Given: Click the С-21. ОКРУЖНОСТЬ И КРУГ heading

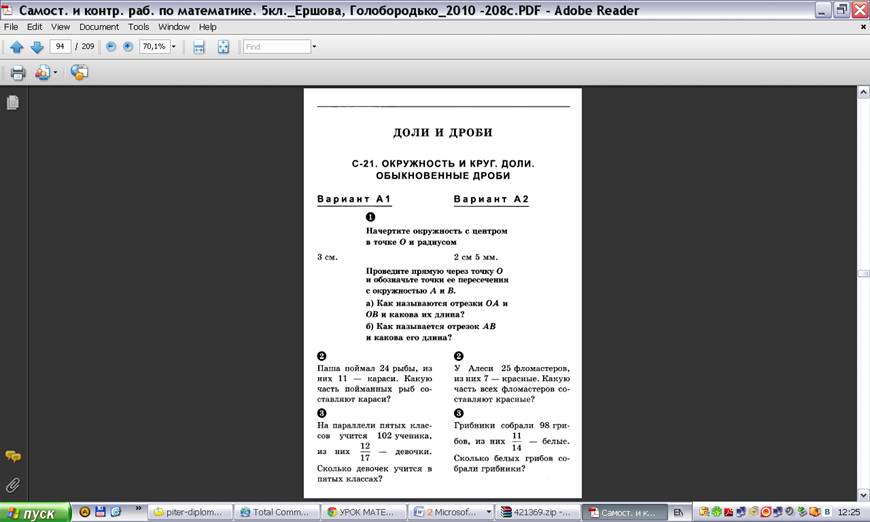Looking at the screenshot, I should (x=443, y=170).
